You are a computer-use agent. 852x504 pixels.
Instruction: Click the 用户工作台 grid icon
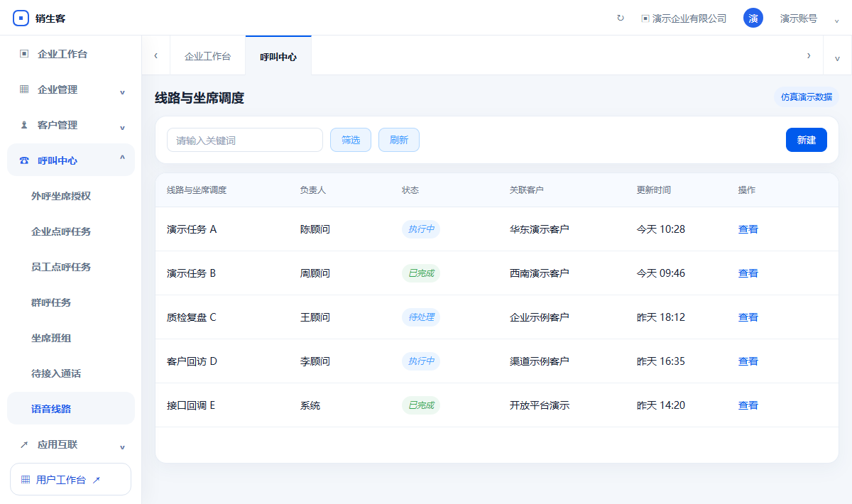26,480
